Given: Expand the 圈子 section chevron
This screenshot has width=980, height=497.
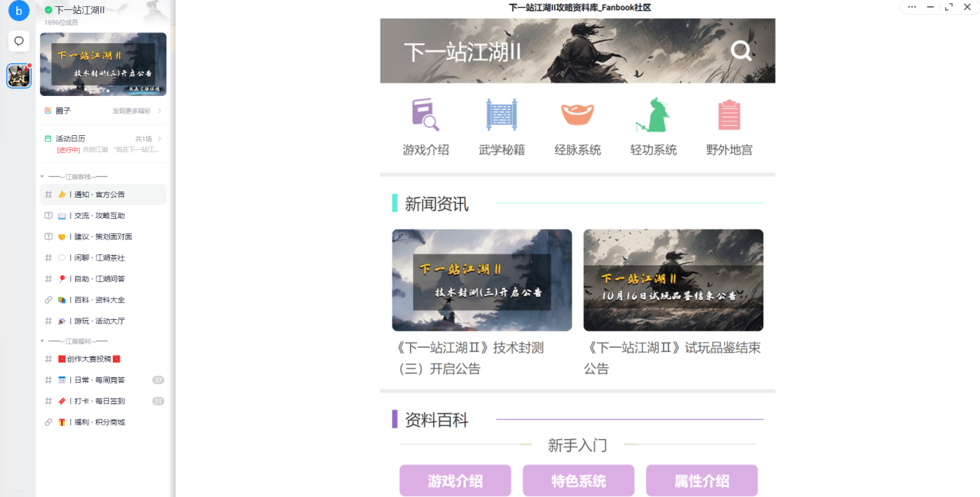Looking at the screenshot, I should [x=159, y=111].
